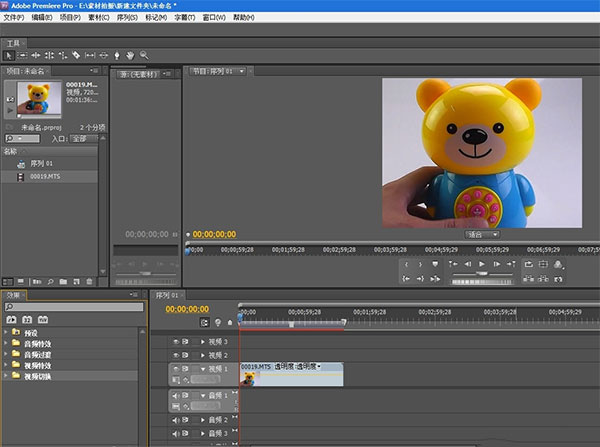Expand the 视频特效 folder
The width and height of the screenshot is (600, 447).
[5, 365]
